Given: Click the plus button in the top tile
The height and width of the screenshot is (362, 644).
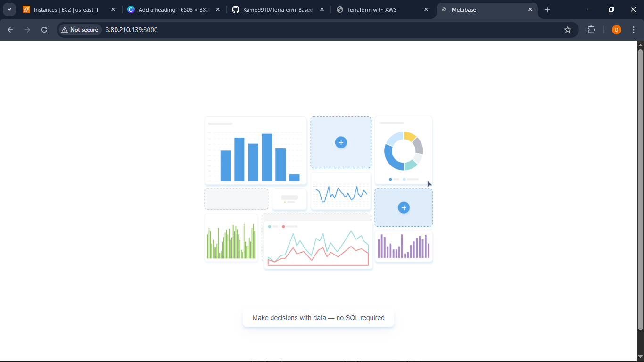Looking at the screenshot, I should point(341,142).
